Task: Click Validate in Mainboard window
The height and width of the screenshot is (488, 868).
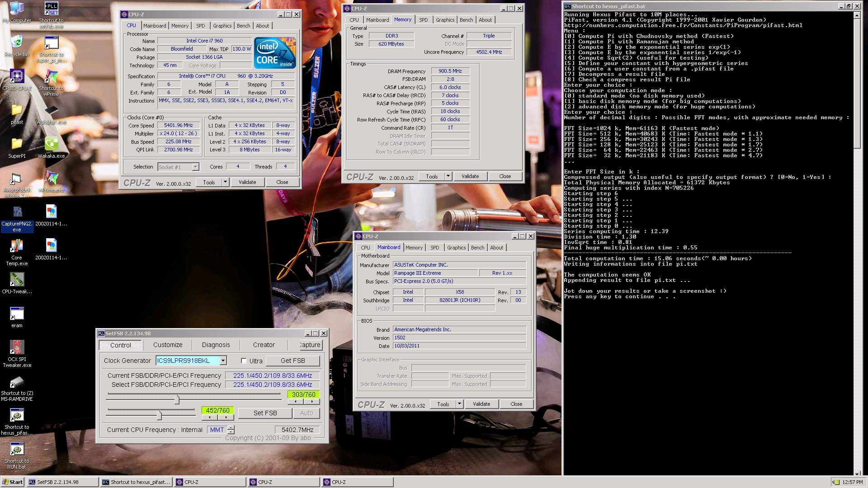Action: [481, 404]
